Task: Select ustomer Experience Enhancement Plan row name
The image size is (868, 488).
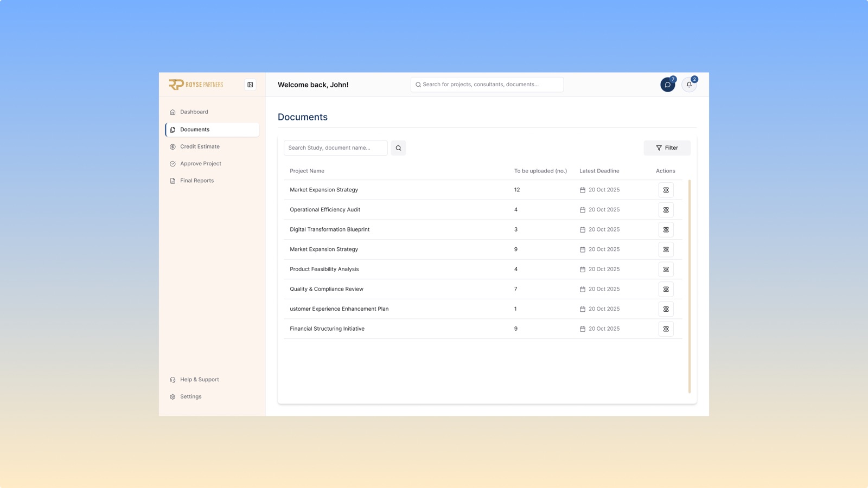Action: click(x=339, y=309)
